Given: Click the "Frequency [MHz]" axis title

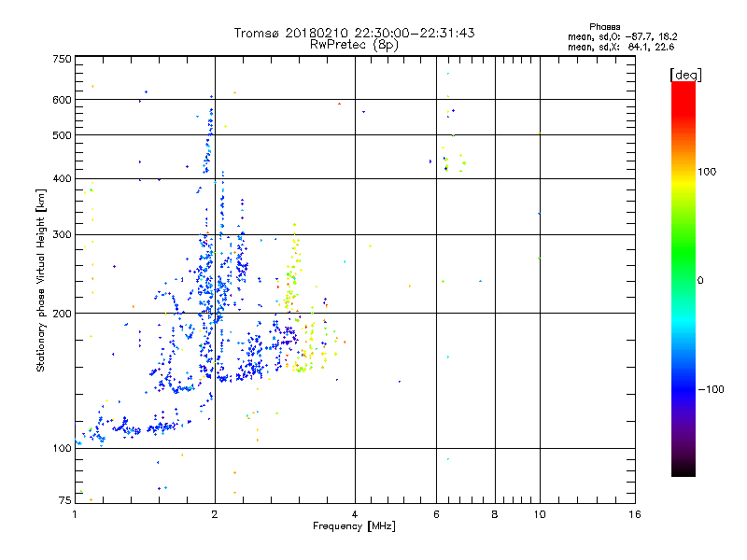Looking at the screenshot, I should [354, 526].
